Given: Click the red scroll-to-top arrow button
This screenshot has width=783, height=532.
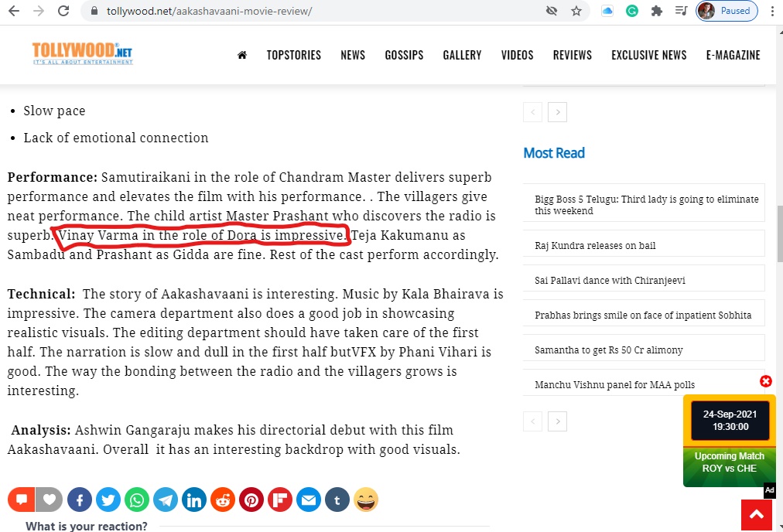Looking at the screenshot, I should coord(757,514).
